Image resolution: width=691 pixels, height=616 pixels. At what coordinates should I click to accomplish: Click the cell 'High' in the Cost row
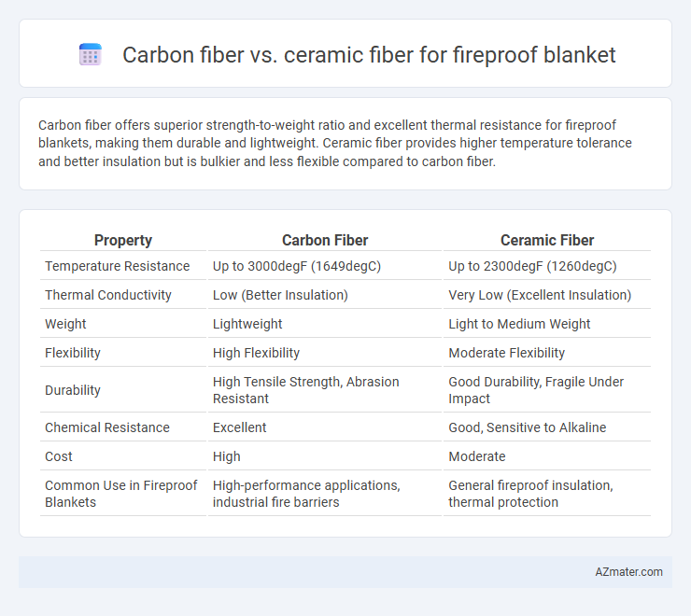click(x=227, y=456)
